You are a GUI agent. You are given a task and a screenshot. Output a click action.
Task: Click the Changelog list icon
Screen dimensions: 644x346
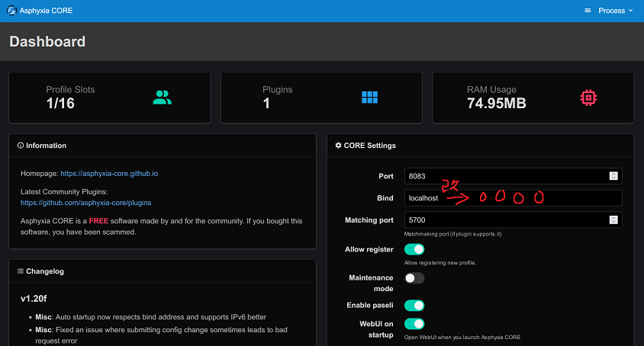(x=20, y=271)
